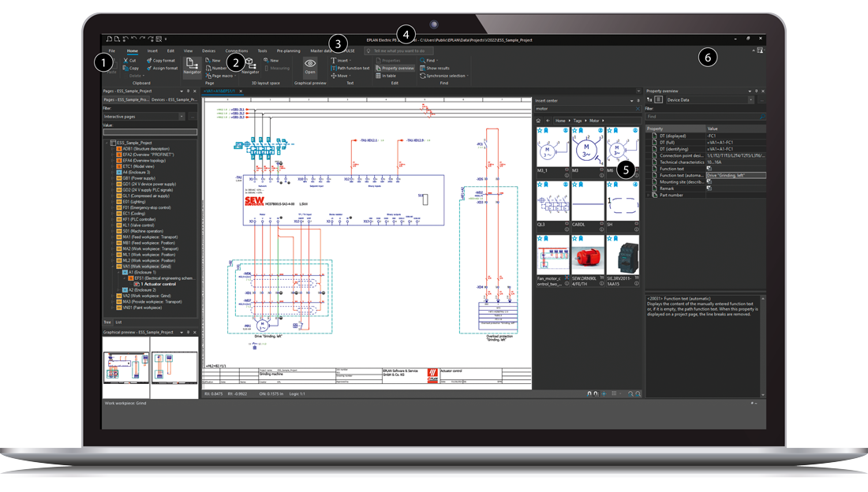Create a New page in the Page group

[213, 61]
